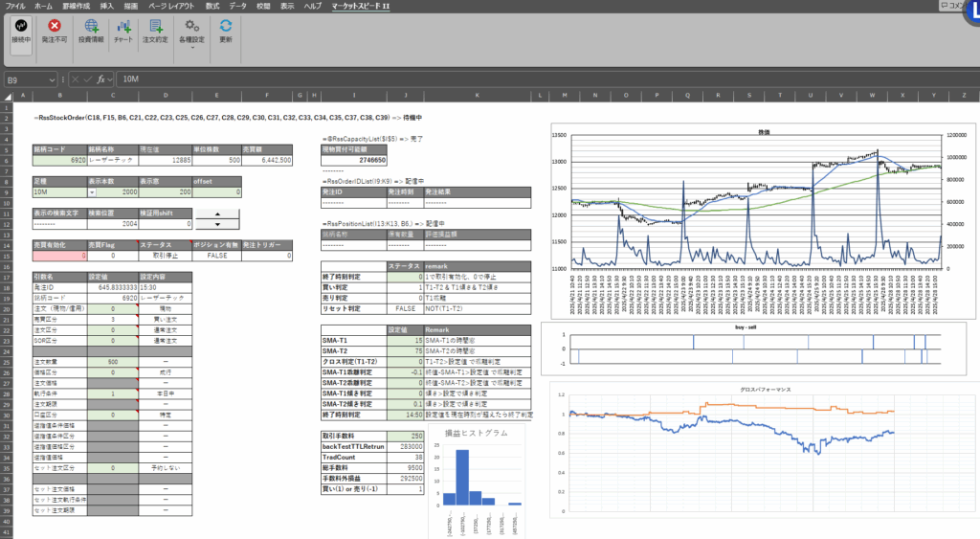
Task: Switch to the データ ribbon tab
Action: pyautogui.click(x=237, y=6)
